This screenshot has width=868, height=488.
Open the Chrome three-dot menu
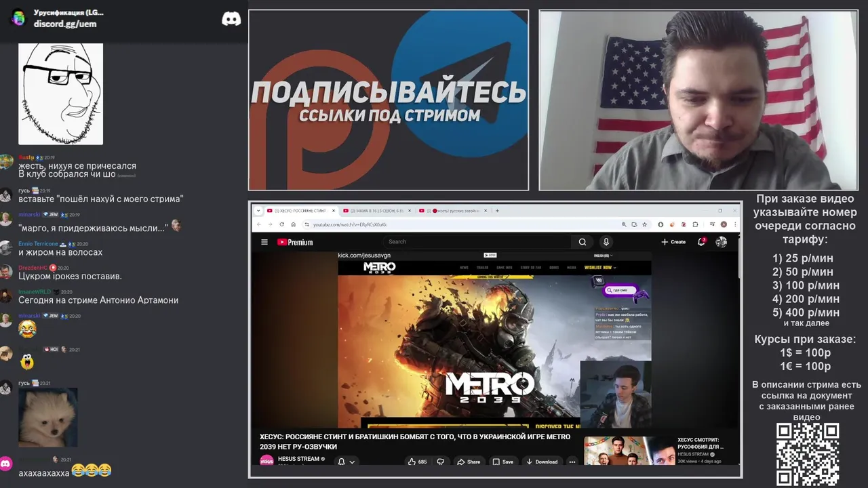735,224
